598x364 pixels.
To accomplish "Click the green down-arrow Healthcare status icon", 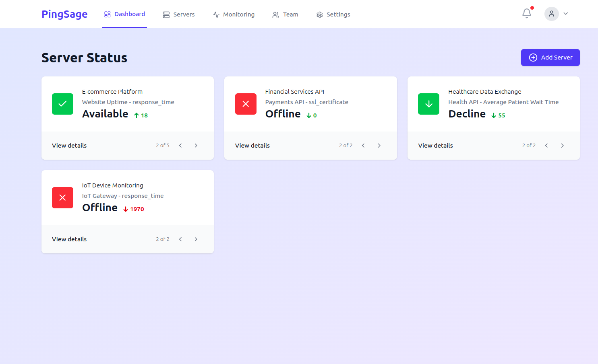I will [x=428, y=104].
